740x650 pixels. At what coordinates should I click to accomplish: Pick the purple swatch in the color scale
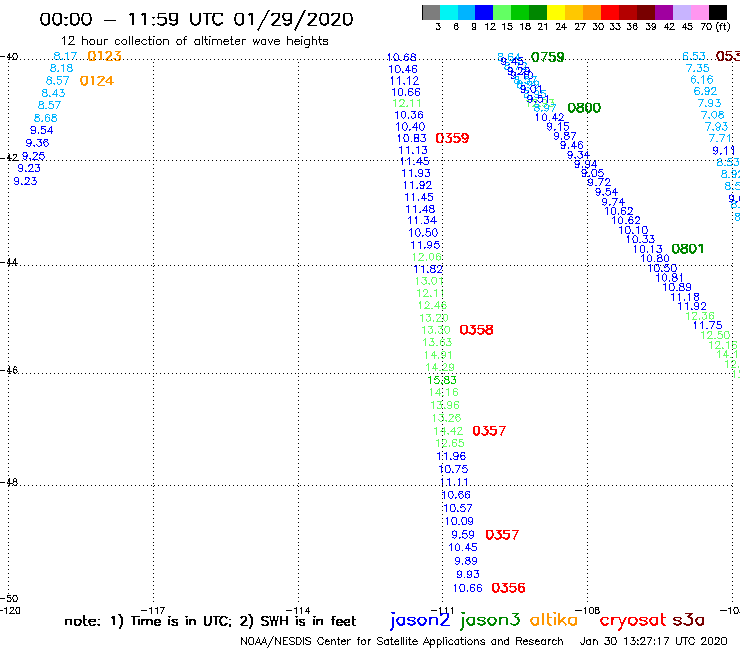[x=663, y=12]
